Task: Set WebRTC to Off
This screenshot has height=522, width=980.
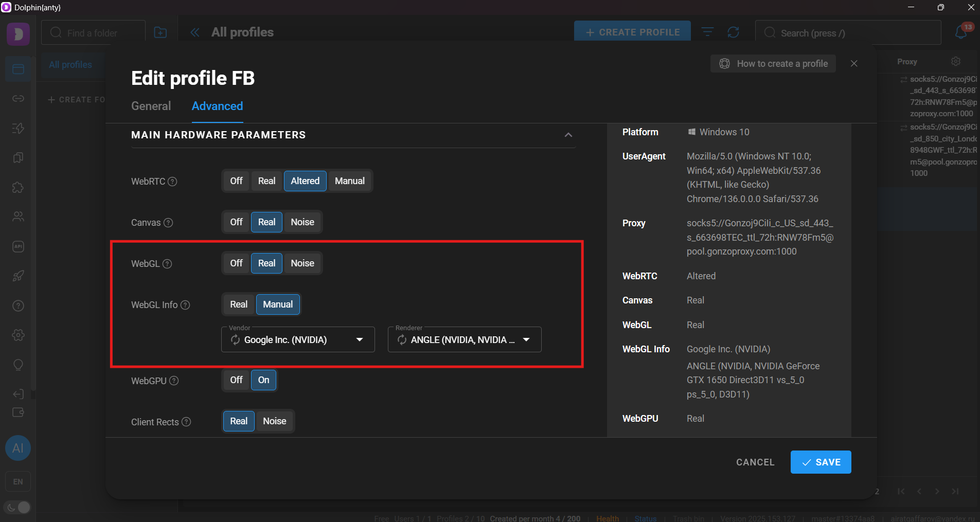Action: pyautogui.click(x=236, y=181)
